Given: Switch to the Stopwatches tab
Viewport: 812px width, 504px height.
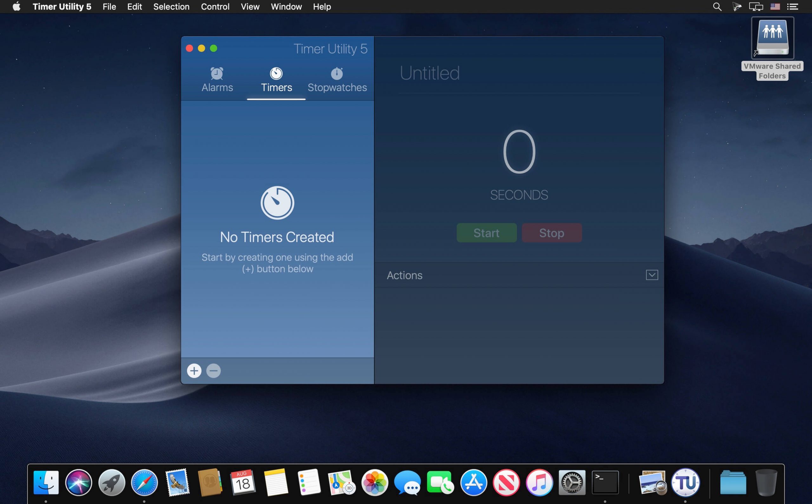Looking at the screenshot, I should pyautogui.click(x=337, y=87).
